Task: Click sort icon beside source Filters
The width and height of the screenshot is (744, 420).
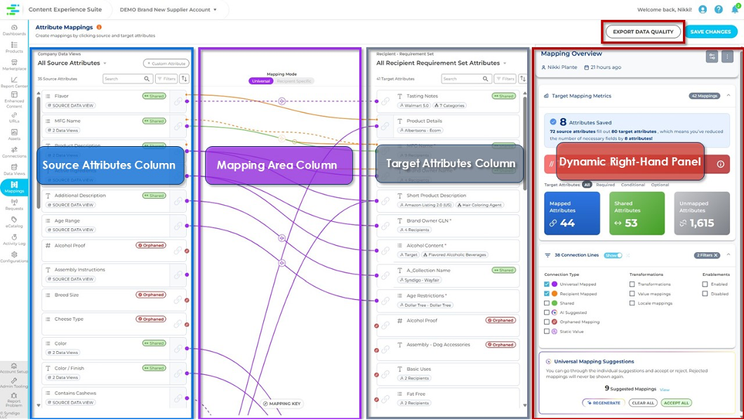Action: point(184,79)
